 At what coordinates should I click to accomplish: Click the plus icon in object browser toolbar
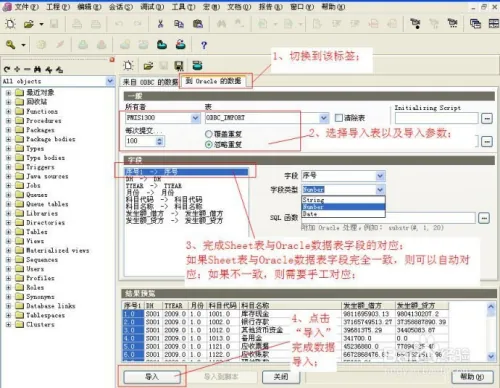coord(17,69)
